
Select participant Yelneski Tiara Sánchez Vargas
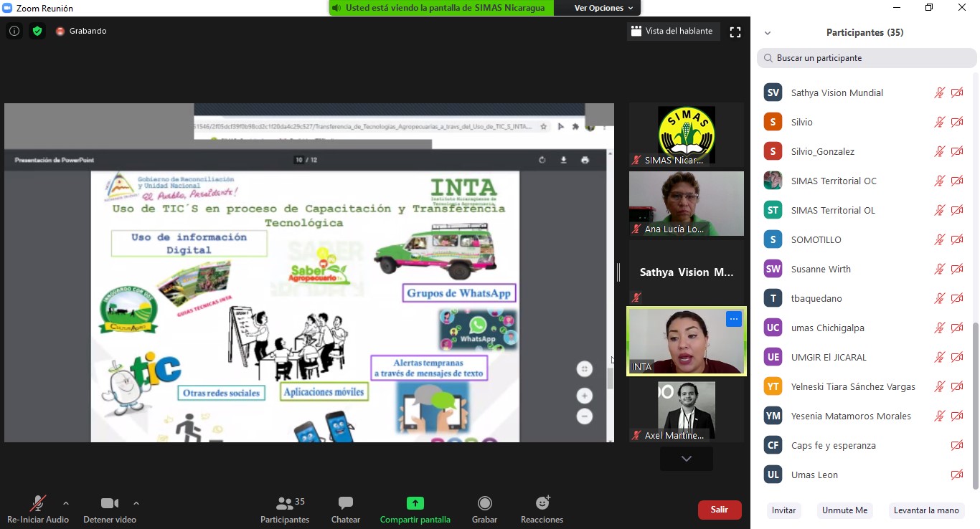tap(864, 386)
